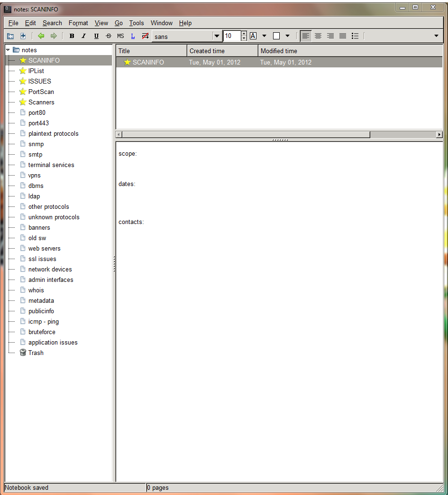Image resolution: width=448 pixels, height=495 pixels.
Task: Select the PortScan page
Action: pyautogui.click(x=41, y=92)
